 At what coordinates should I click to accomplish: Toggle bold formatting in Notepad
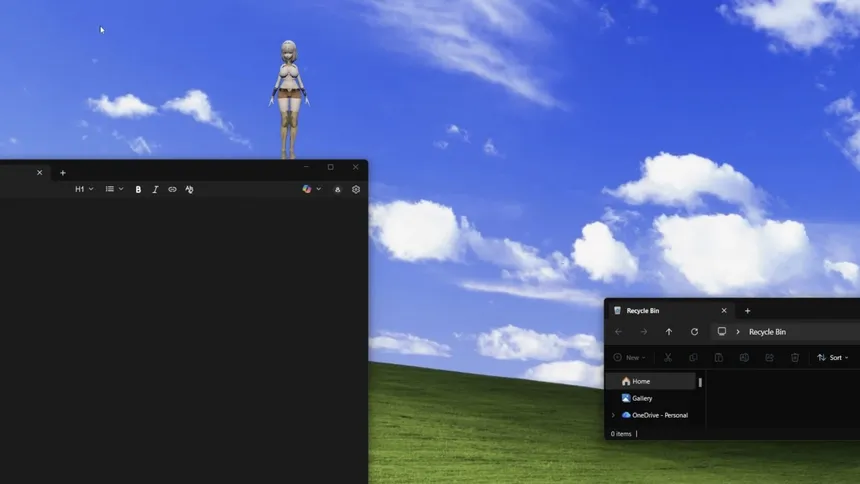138,189
